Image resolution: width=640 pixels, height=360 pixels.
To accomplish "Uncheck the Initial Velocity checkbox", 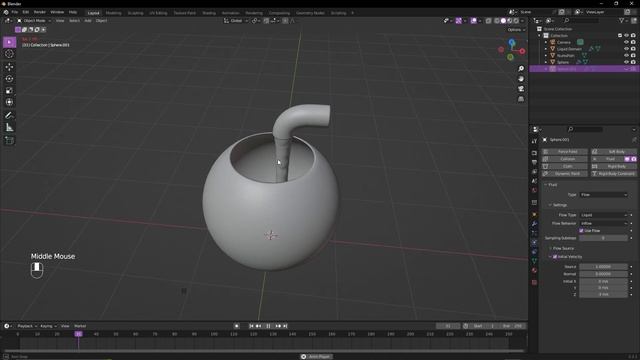I will [555, 257].
